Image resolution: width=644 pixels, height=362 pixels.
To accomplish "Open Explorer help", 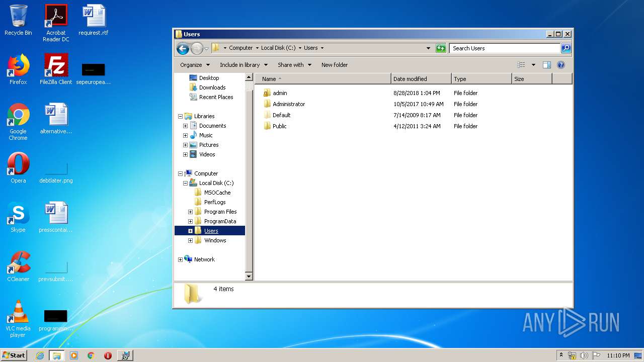I will click(561, 65).
